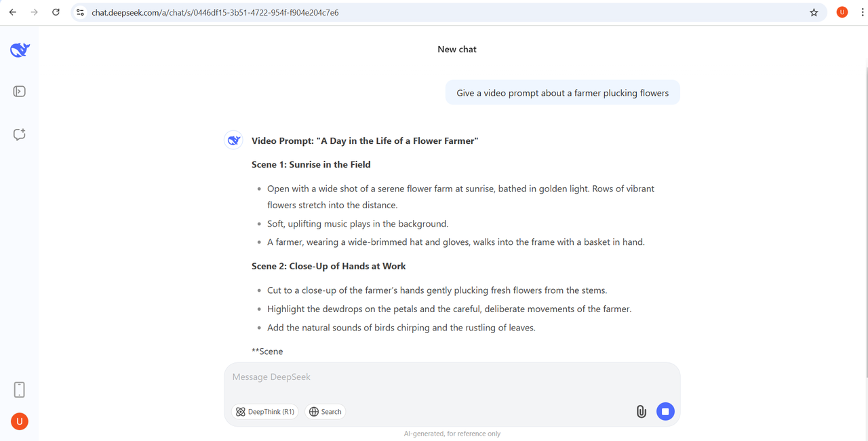This screenshot has width=868, height=441.
Task: Toggle the DeepThink (R1) mode
Action: (x=265, y=412)
